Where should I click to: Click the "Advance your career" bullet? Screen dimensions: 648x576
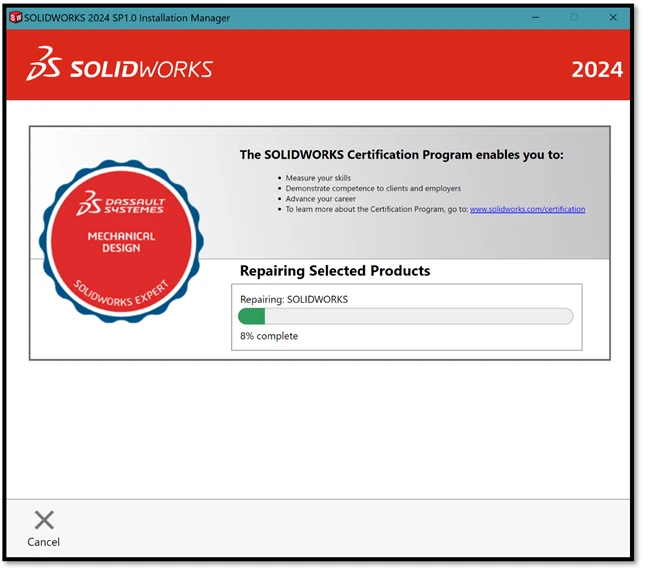coord(320,199)
